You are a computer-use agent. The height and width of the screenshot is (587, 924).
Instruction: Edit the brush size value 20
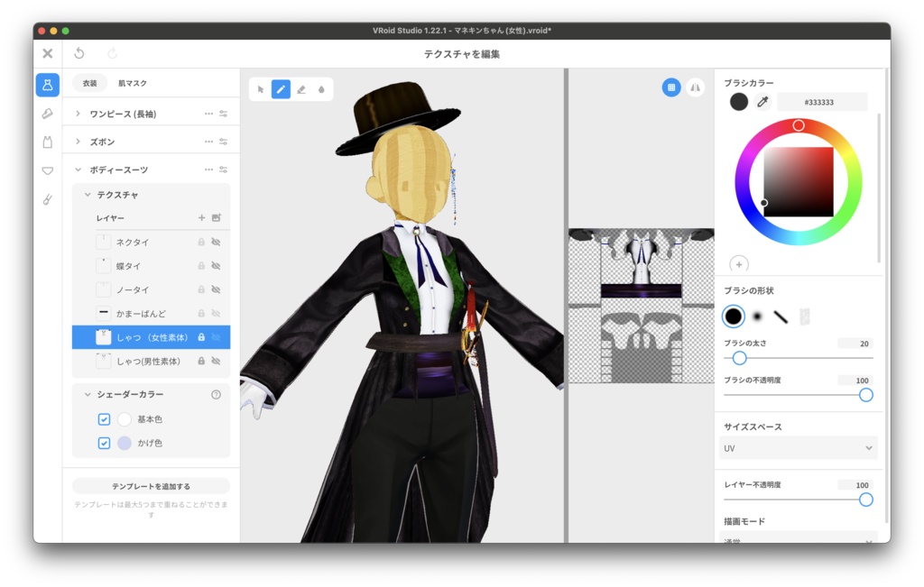(x=856, y=344)
